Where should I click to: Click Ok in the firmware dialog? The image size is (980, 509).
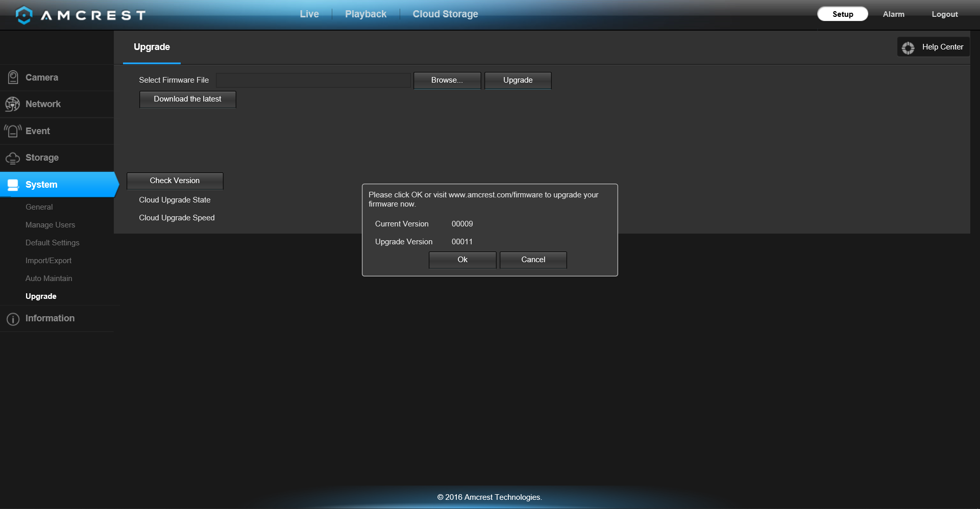coord(462,260)
